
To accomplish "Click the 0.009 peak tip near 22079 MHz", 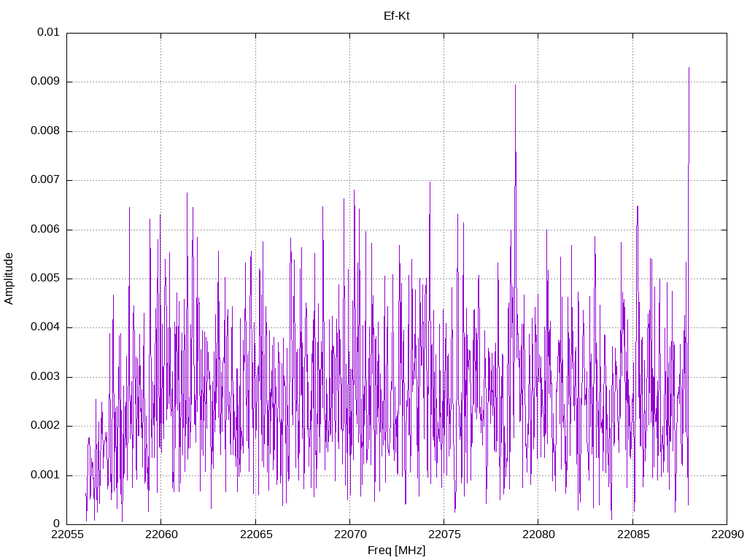I will [x=515, y=85].
